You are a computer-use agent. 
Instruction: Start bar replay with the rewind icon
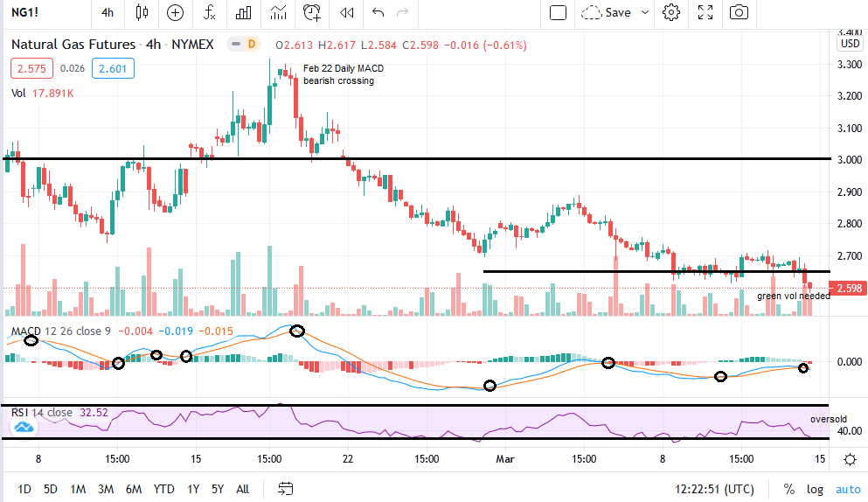pyautogui.click(x=346, y=12)
